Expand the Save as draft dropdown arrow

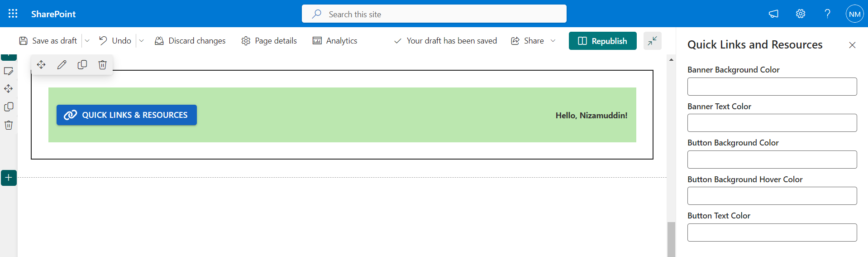tap(87, 41)
